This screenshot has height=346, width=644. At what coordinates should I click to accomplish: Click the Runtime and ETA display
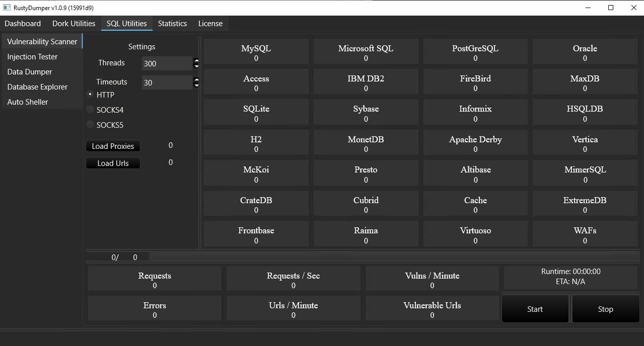click(x=571, y=277)
